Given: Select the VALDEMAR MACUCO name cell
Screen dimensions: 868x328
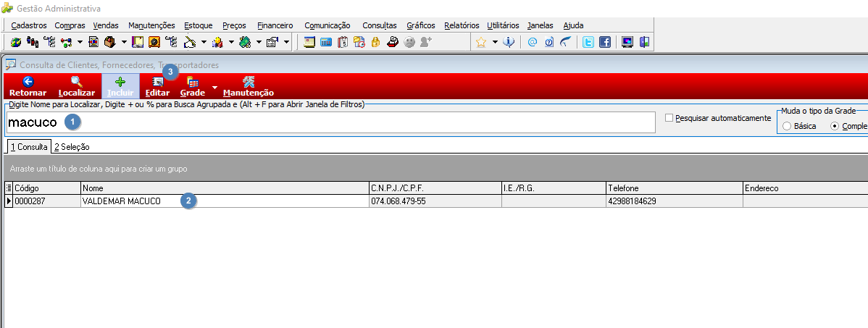Looking at the screenshot, I should click(x=225, y=201).
